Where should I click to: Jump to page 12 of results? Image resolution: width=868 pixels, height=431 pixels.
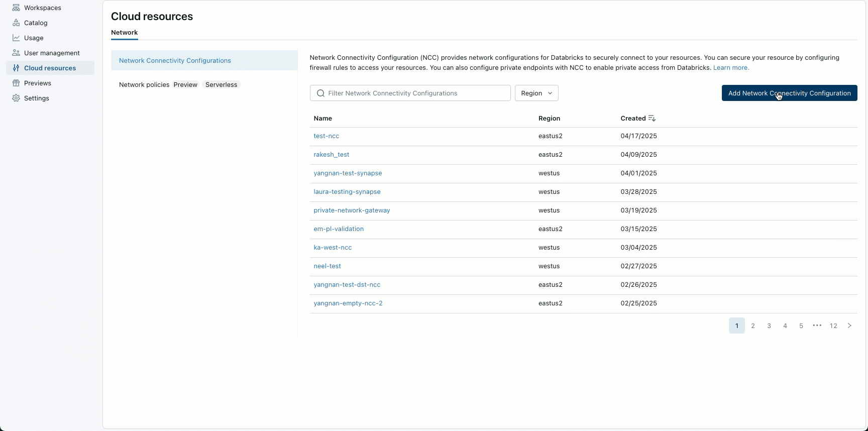click(833, 326)
